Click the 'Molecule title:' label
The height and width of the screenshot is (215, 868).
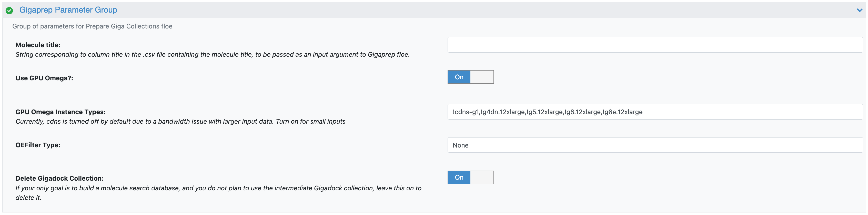tap(38, 45)
